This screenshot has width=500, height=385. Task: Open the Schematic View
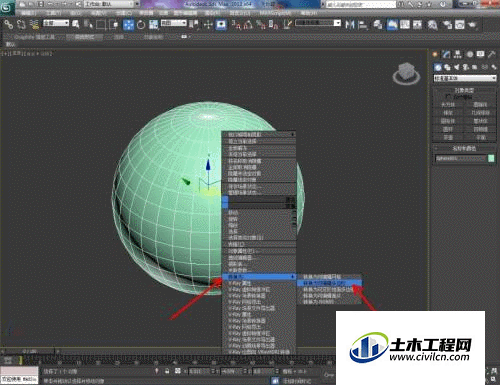click(x=417, y=25)
